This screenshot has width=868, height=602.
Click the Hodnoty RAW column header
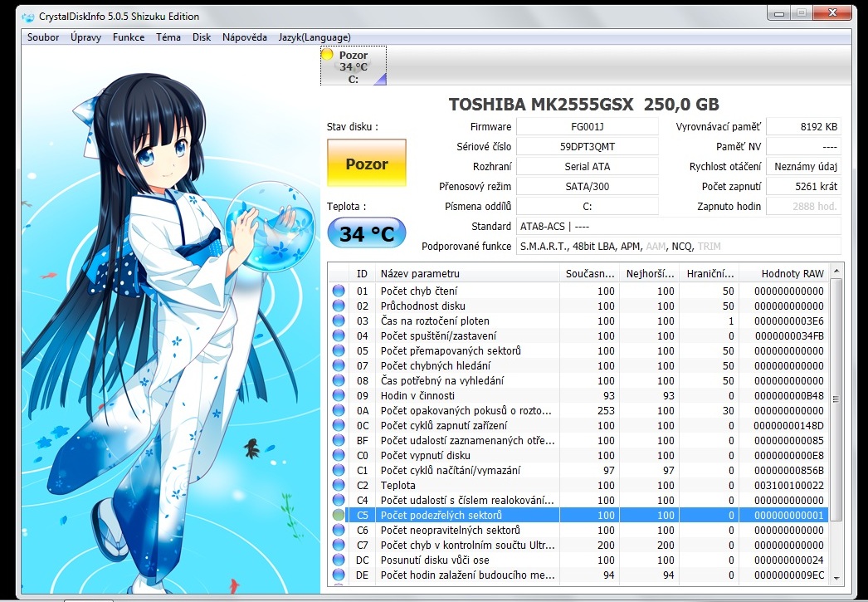784,273
